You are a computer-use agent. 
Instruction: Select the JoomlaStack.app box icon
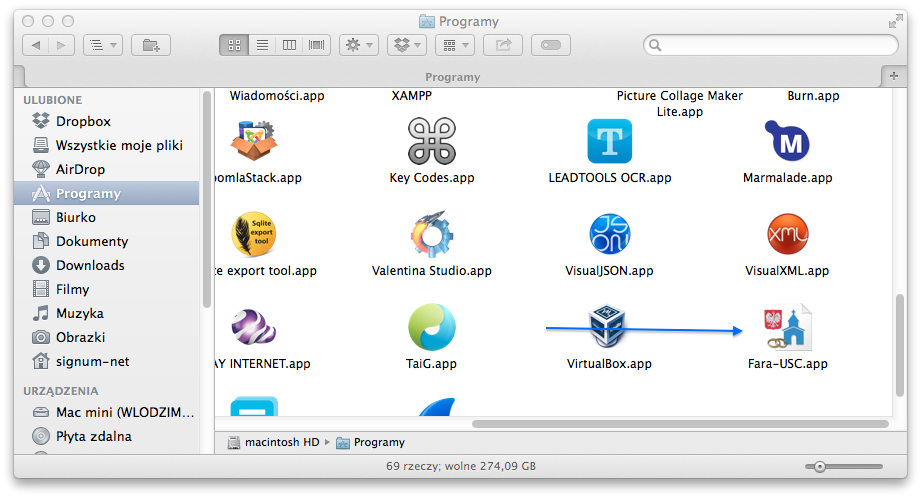[x=253, y=141]
